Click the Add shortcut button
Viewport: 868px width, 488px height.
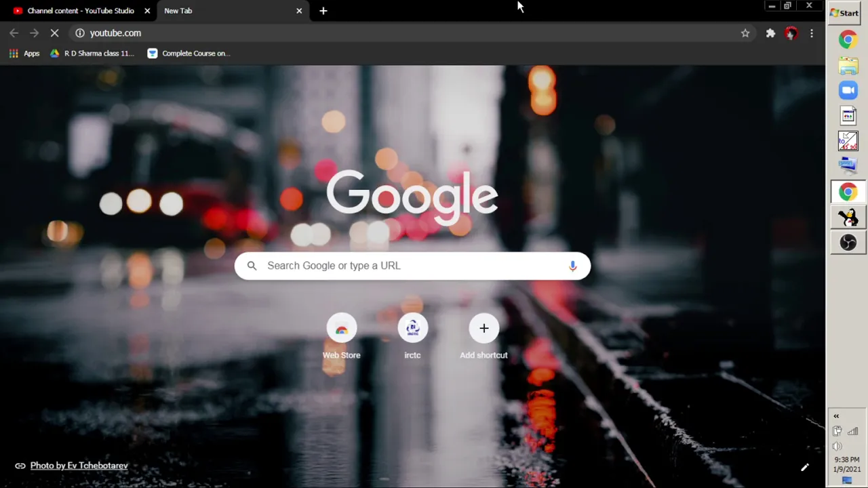tap(484, 336)
